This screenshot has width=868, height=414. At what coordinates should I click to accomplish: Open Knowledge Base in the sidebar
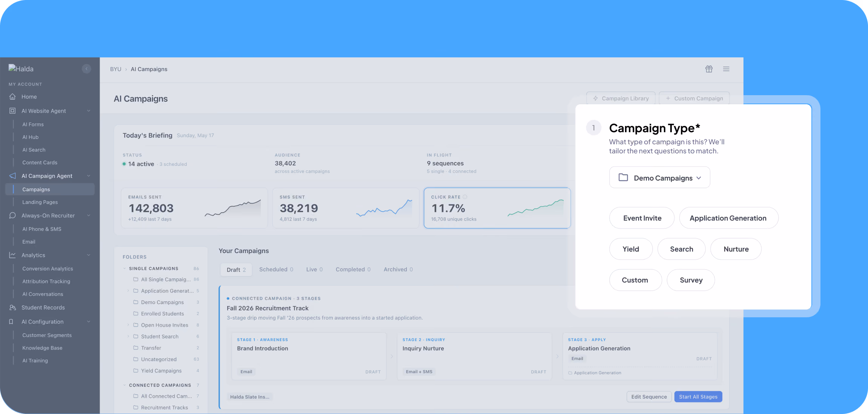42,348
